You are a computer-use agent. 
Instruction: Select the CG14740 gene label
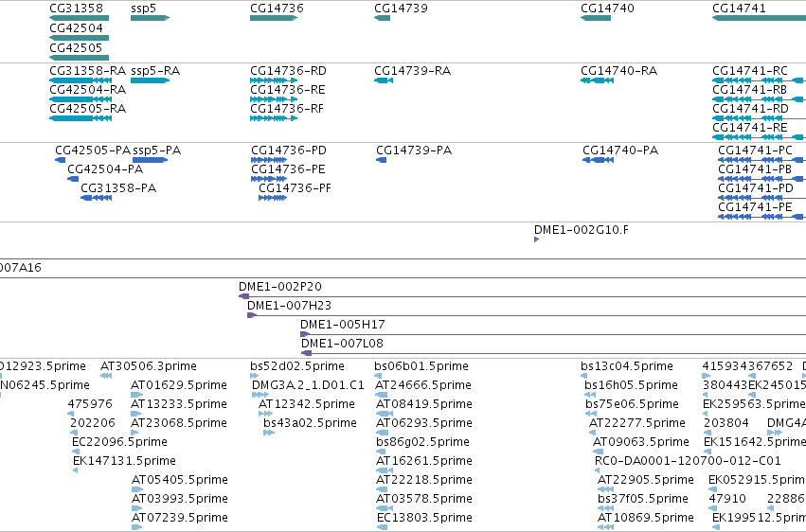pos(607,9)
